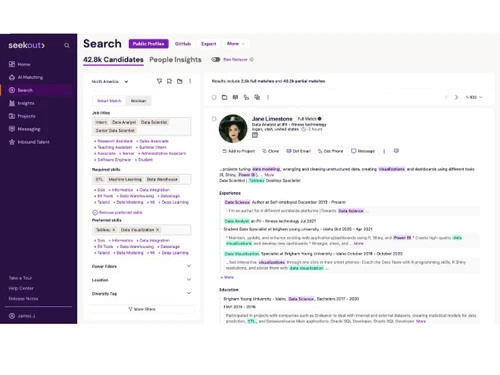
Task: Expand the Diversity Tag section
Action: [x=141, y=293]
